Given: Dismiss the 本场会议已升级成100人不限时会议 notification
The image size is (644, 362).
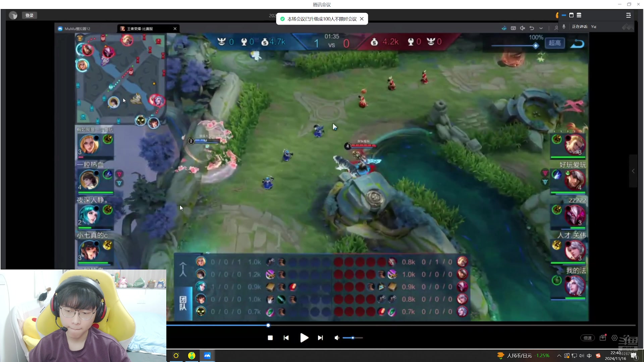Looking at the screenshot, I should tap(362, 19).
